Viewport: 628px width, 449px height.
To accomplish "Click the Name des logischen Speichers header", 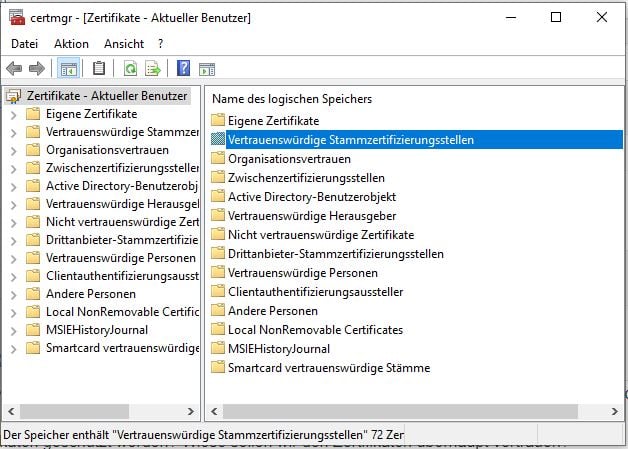I will tap(292, 99).
